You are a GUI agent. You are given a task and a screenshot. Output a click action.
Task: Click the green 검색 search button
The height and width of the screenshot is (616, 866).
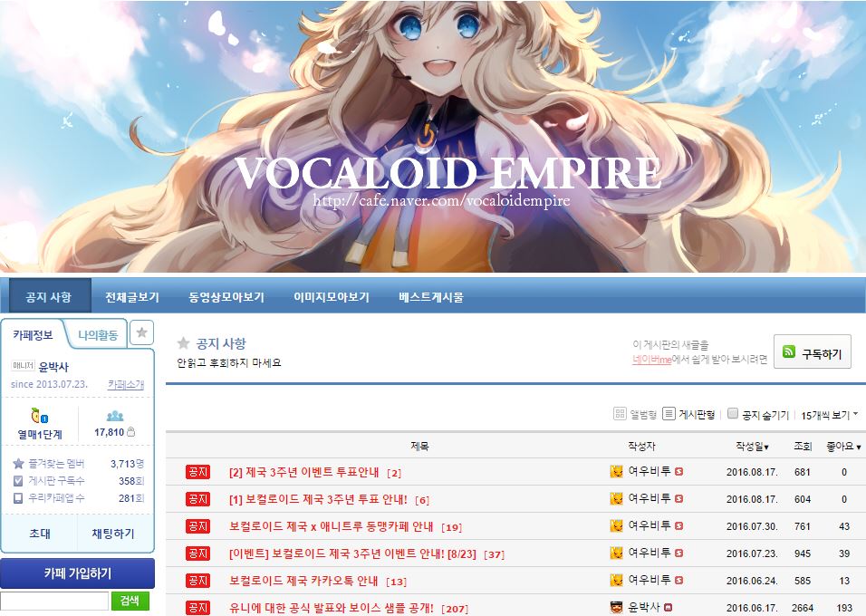(130, 601)
